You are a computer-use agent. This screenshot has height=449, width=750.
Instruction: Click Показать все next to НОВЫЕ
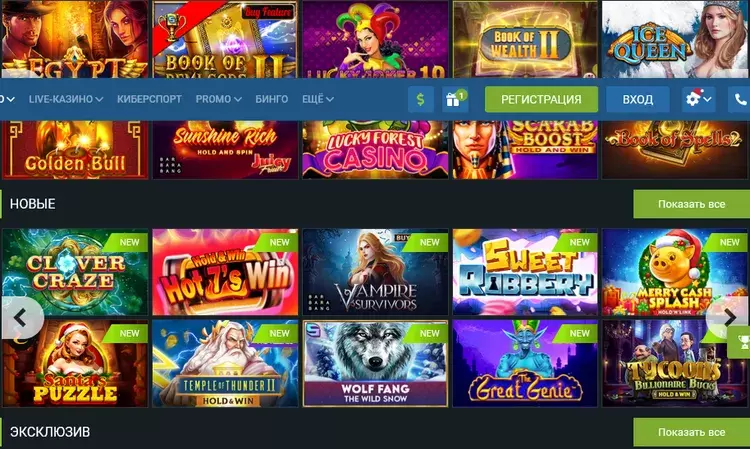(x=692, y=204)
